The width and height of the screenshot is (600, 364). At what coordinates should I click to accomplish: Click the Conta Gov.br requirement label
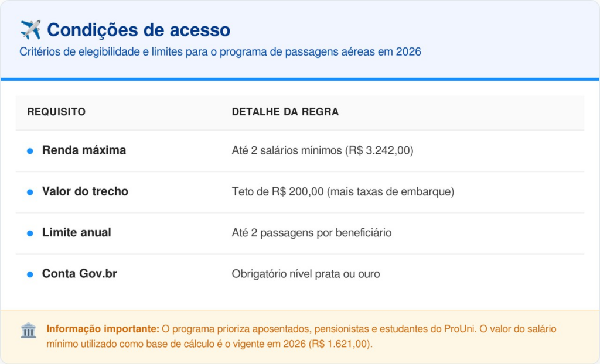[79, 273]
